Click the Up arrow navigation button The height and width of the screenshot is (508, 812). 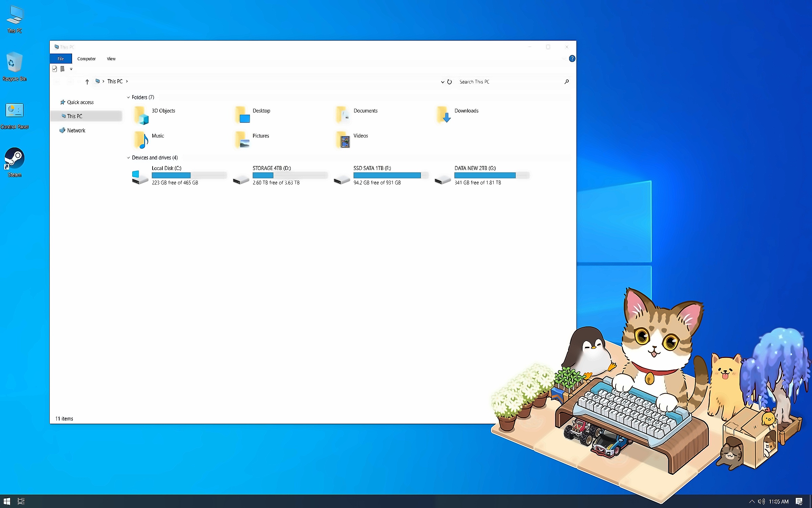point(87,82)
